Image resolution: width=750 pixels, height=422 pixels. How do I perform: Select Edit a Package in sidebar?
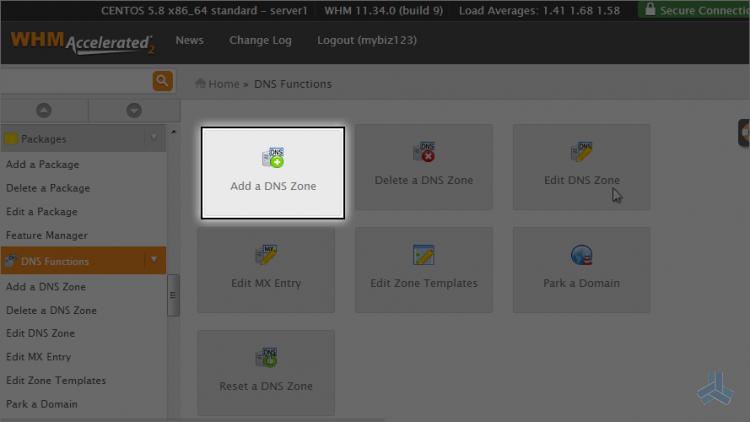point(42,211)
